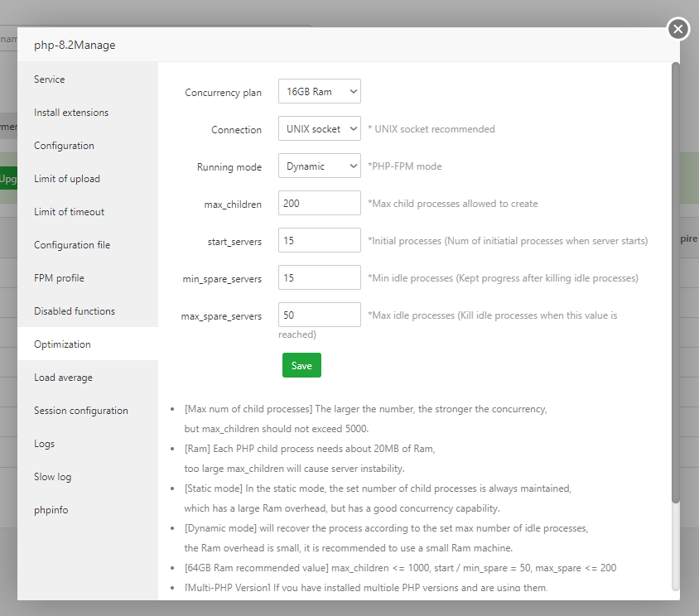Change the Running mode dropdown

point(319,166)
